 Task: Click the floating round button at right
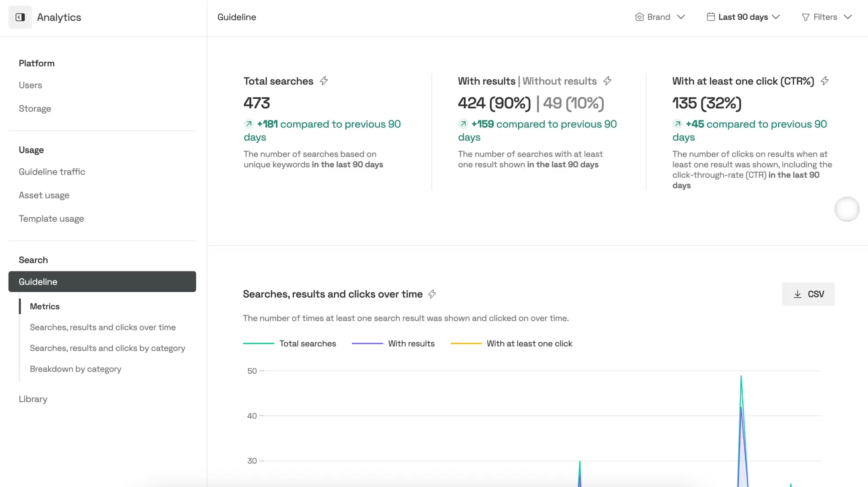tap(847, 209)
